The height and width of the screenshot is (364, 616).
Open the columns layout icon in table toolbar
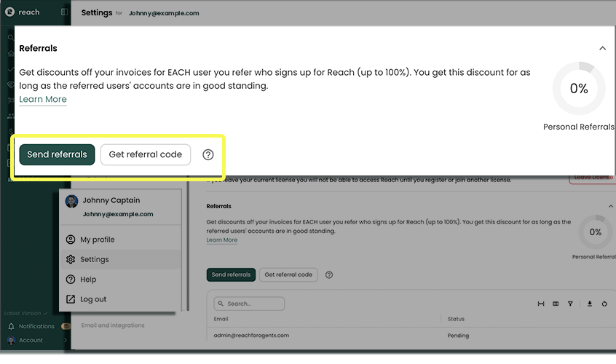click(556, 304)
